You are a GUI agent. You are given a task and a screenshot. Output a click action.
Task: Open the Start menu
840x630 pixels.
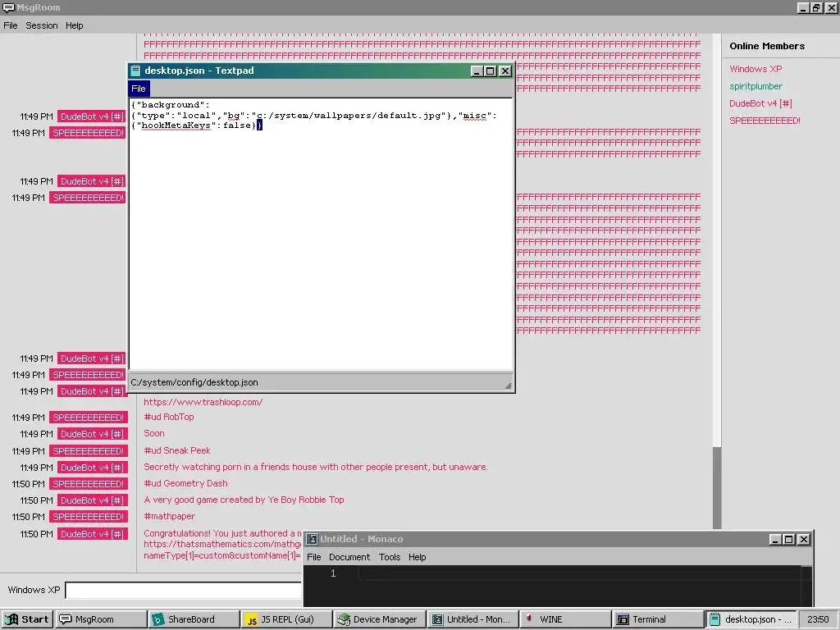[x=27, y=619]
